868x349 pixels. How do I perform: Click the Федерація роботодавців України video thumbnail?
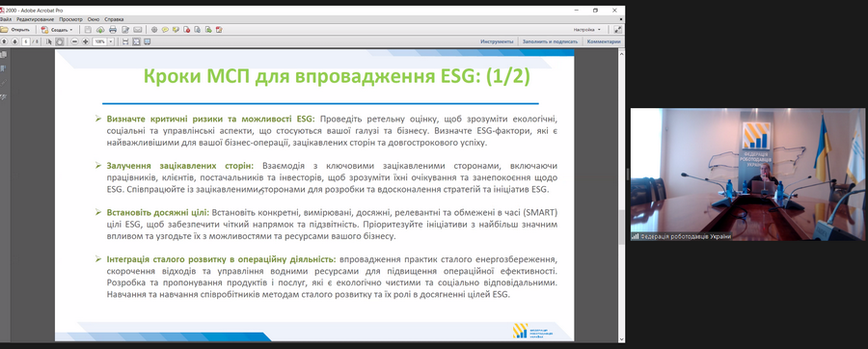[748, 174]
